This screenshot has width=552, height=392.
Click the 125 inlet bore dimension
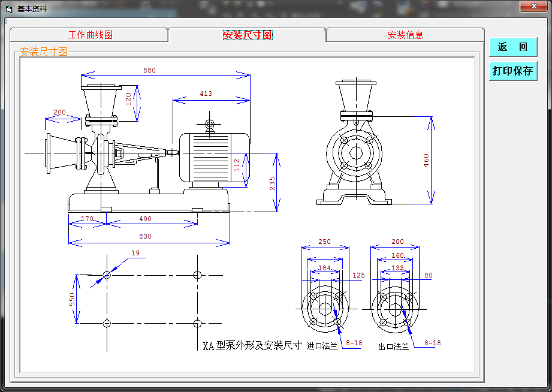click(358, 275)
